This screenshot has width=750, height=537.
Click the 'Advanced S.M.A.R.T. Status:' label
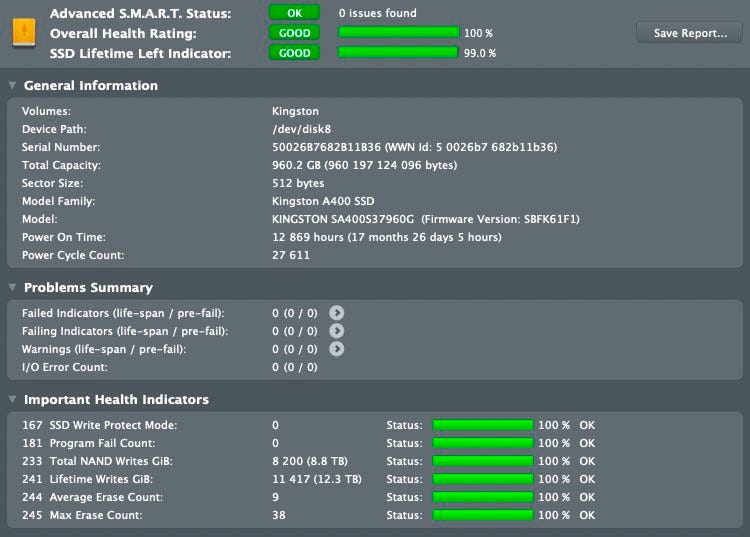point(140,13)
